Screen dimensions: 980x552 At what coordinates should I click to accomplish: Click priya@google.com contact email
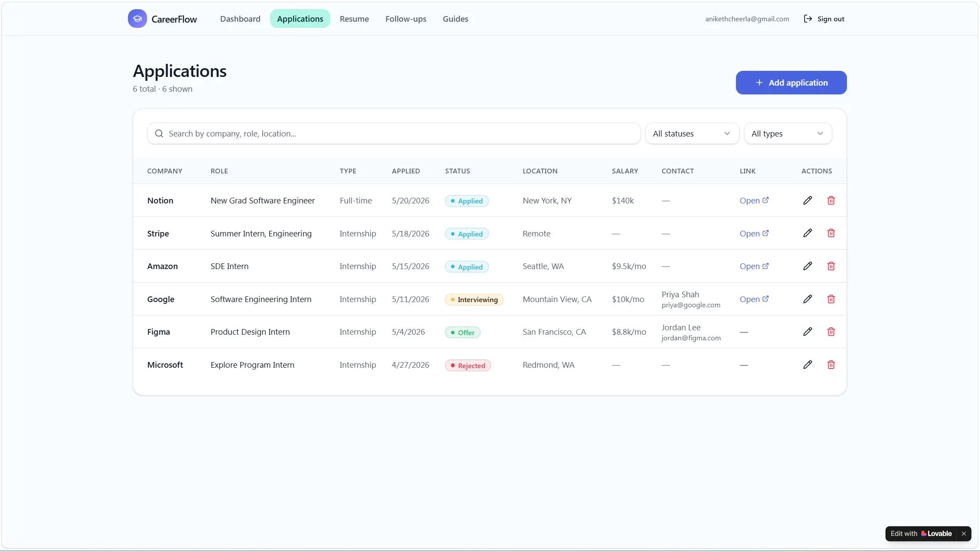(x=691, y=305)
